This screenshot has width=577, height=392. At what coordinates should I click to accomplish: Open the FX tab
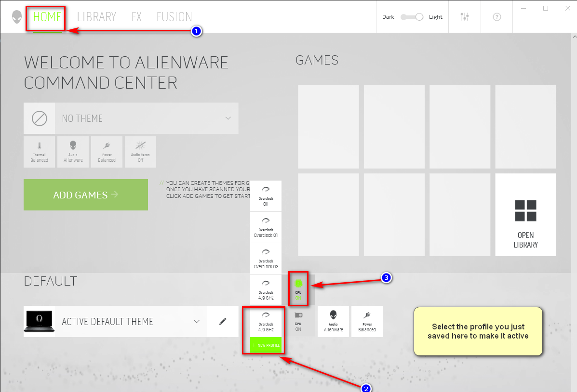click(x=136, y=17)
